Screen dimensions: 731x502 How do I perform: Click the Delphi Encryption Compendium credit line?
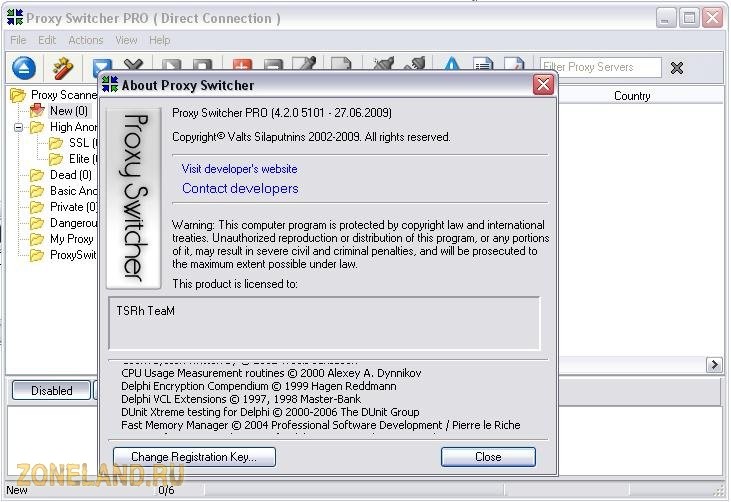(259, 386)
